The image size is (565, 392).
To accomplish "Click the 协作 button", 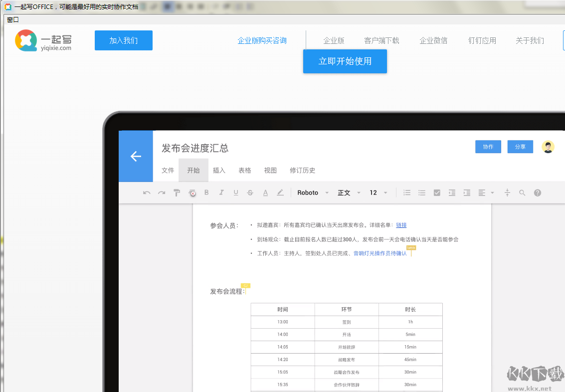I will coord(488,147).
